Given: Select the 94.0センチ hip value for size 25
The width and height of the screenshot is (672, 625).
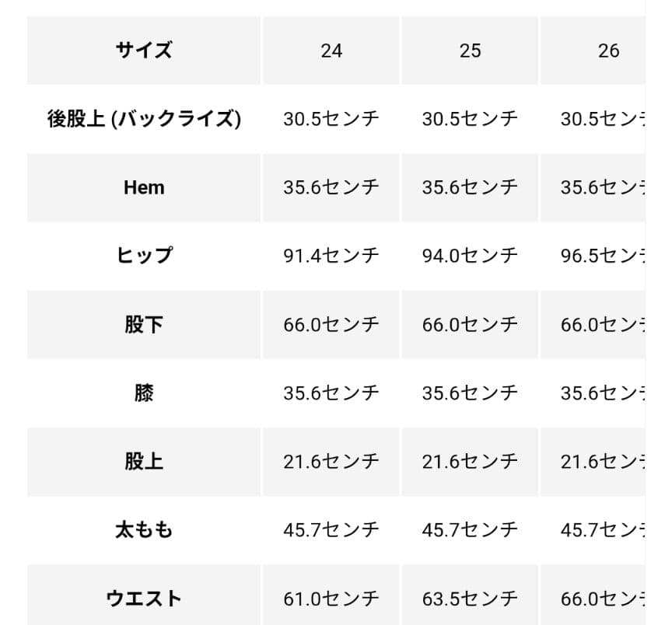Looking at the screenshot, I should click(470, 256).
